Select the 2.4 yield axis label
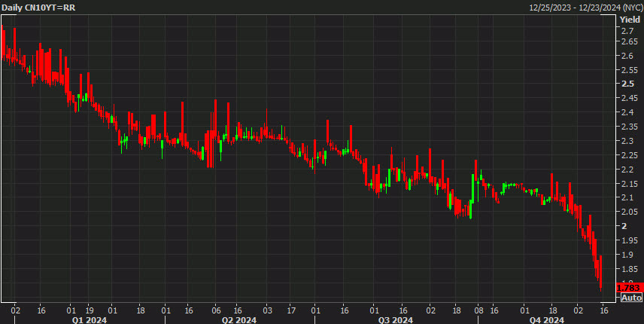Viewport: 644px width, 324px height. click(627, 112)
